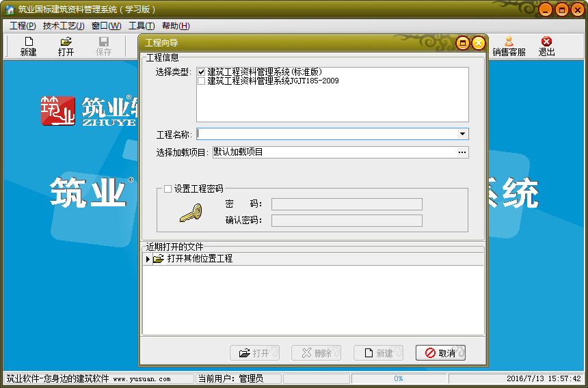The image size is (588, 388).
Task: Click the house app icon in title bar
Action: pyautogui.click(x=10, y=10)
